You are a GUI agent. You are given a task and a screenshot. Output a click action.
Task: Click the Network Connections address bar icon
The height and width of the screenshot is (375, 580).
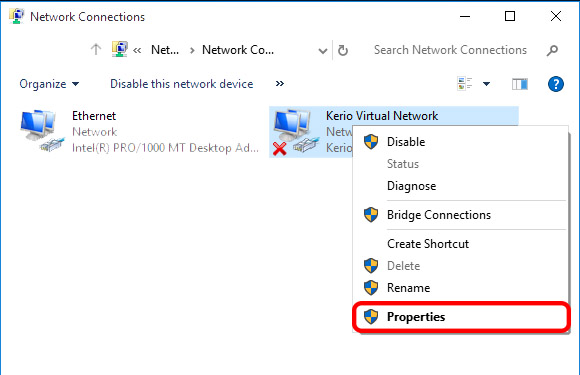[119, 49]
